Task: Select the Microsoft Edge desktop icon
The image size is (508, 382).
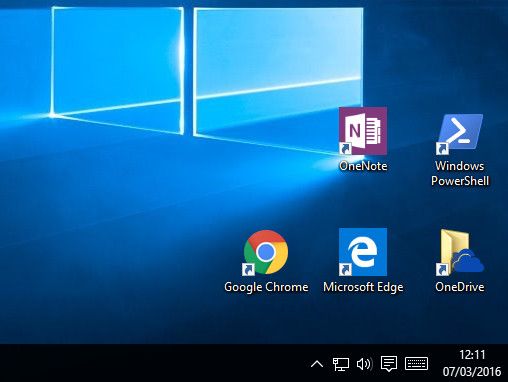Action: pos(363,252)
